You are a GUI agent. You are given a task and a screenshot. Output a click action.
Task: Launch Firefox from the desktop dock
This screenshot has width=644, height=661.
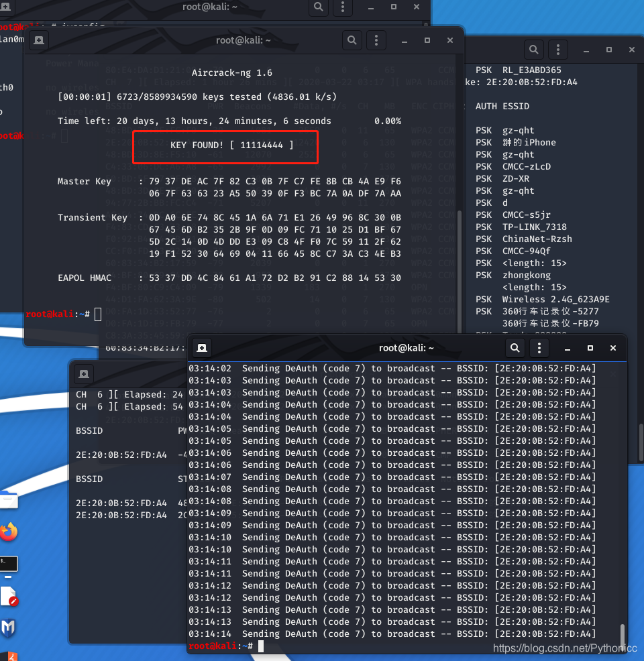pos(9,532)
